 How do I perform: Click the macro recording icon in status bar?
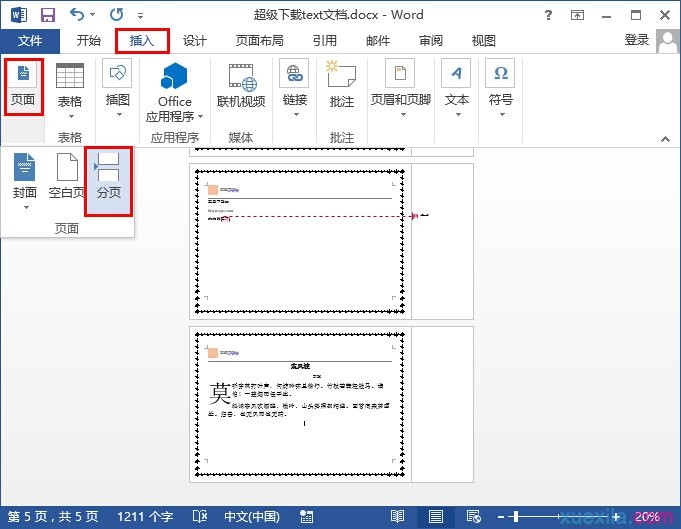pos(306,516)
